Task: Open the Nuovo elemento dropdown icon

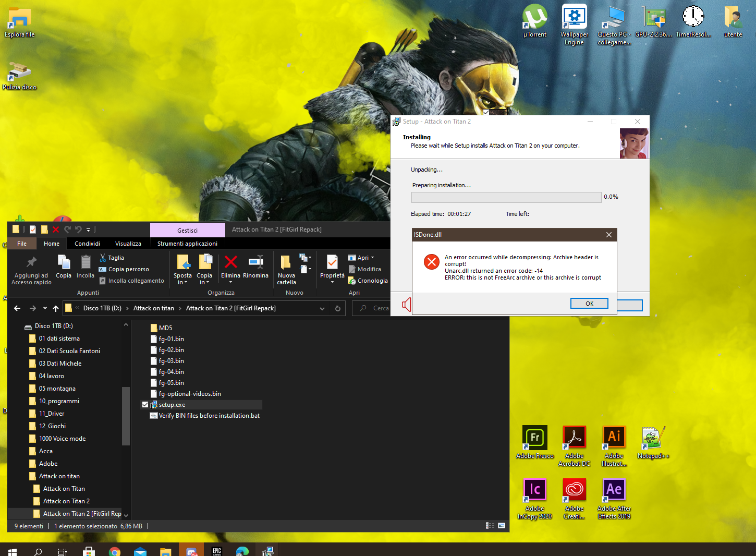Action: point(306,257)
